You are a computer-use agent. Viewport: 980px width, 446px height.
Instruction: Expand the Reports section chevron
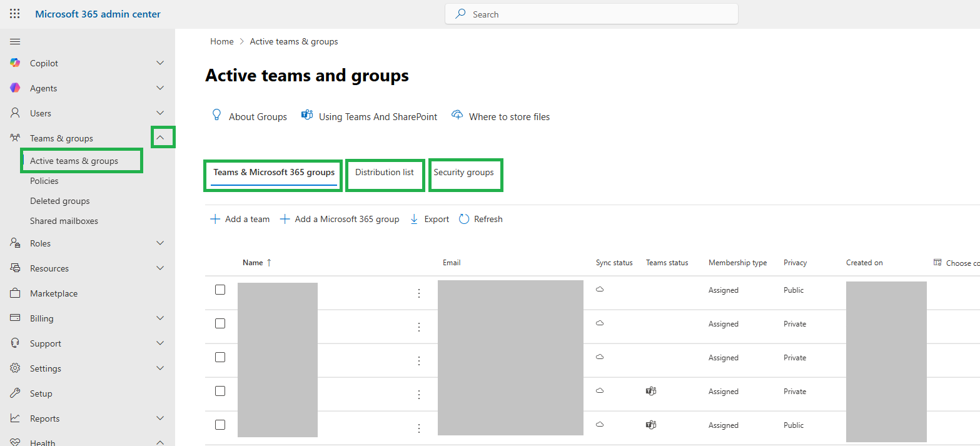pyautogui.click(x=160, y=418)
